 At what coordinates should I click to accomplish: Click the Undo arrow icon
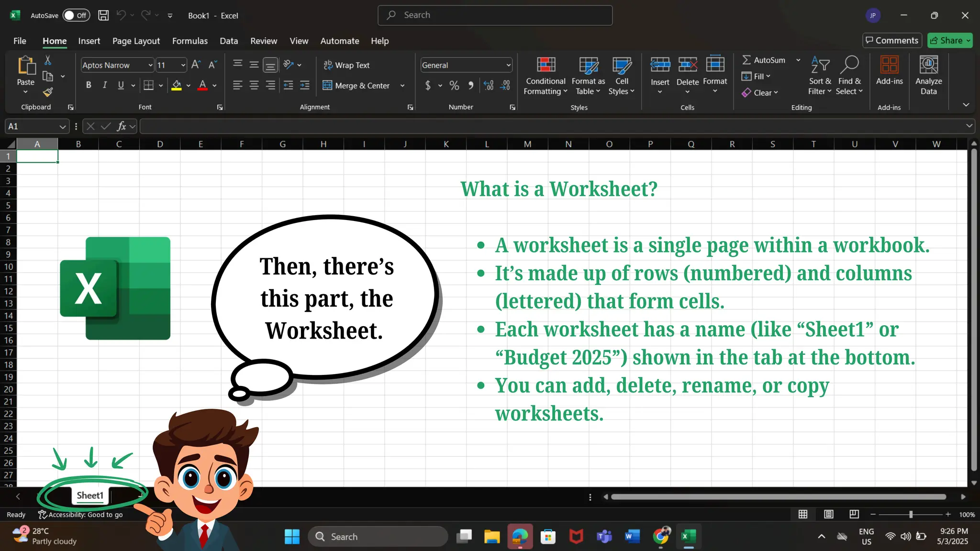[121, 15]
